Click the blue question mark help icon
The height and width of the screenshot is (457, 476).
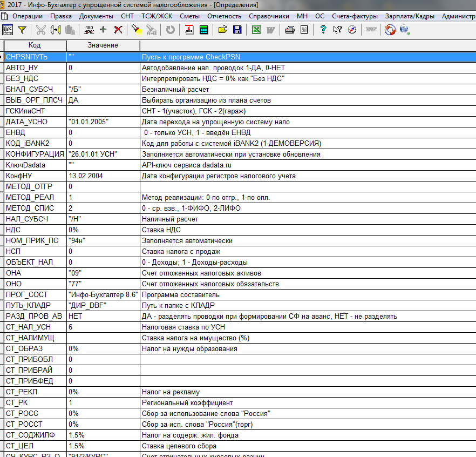tap(323, 30)
